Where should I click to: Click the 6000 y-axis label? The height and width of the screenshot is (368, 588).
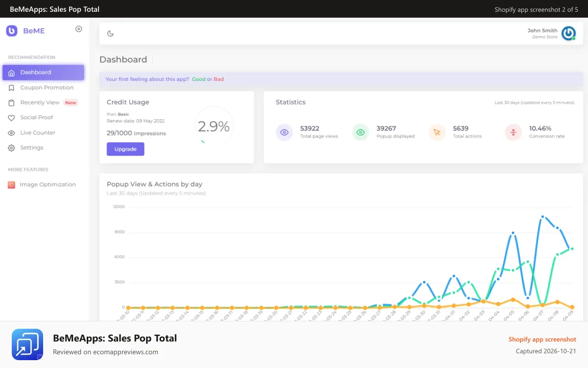tap(120, 257)
